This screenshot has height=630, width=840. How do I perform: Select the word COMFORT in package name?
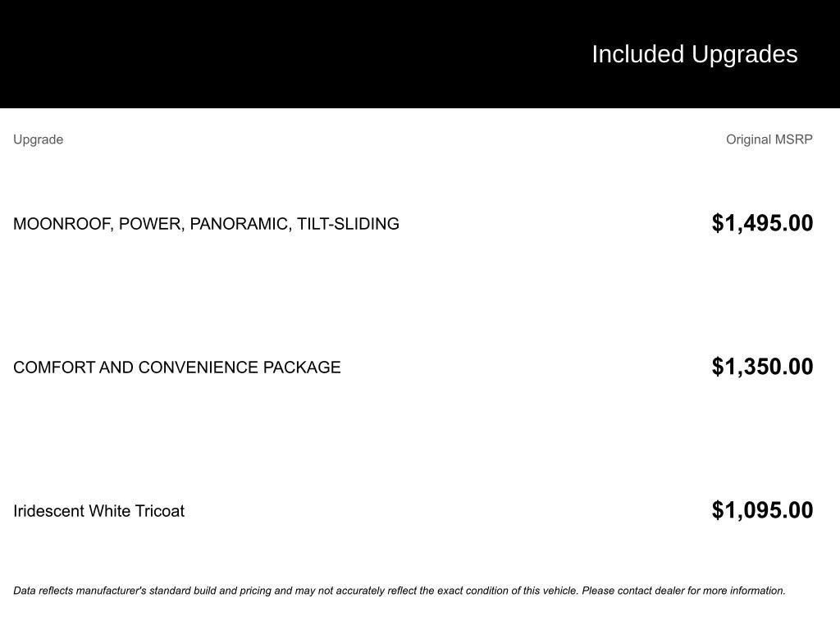click(x=54, y=367)
